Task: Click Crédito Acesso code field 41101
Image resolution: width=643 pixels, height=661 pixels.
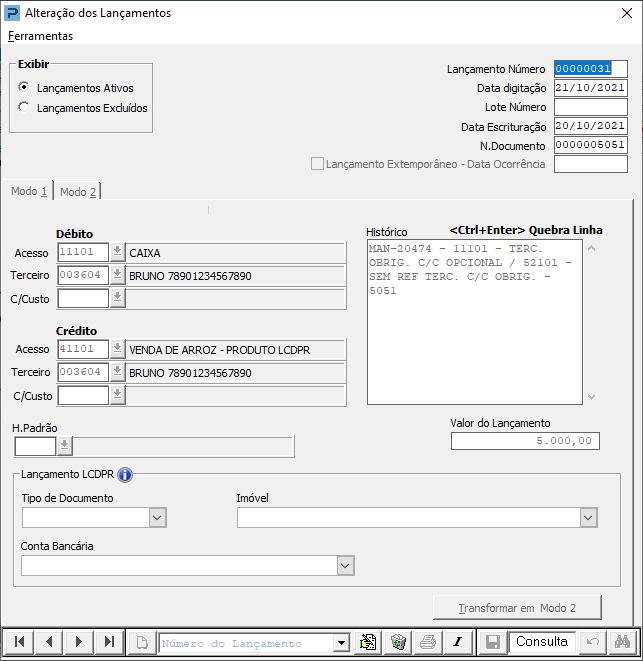Action: coord(83,349)
